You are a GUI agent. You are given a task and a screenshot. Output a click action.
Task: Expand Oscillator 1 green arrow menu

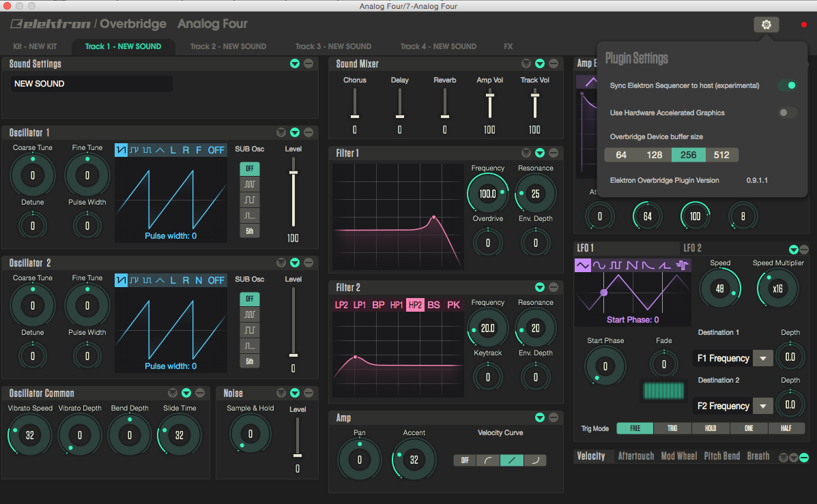coord(295,132)
